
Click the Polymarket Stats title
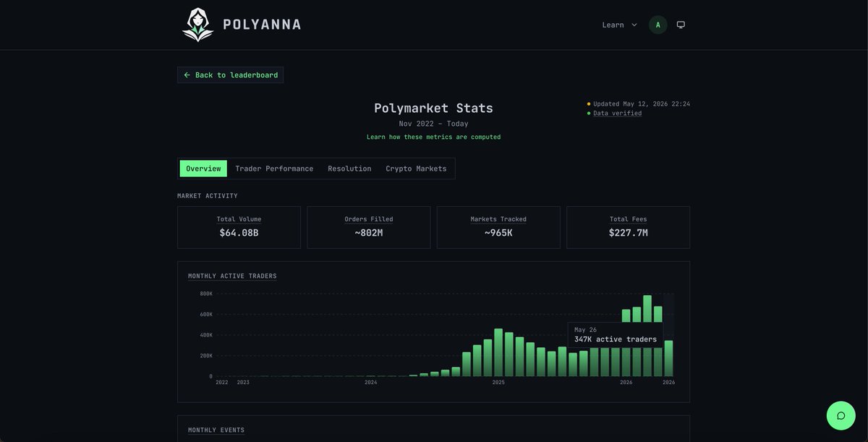click(433, 109)
